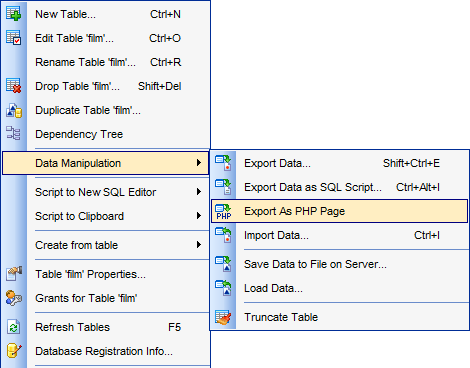Click the Drop Table 'film' icon

[x=13, y=86]
